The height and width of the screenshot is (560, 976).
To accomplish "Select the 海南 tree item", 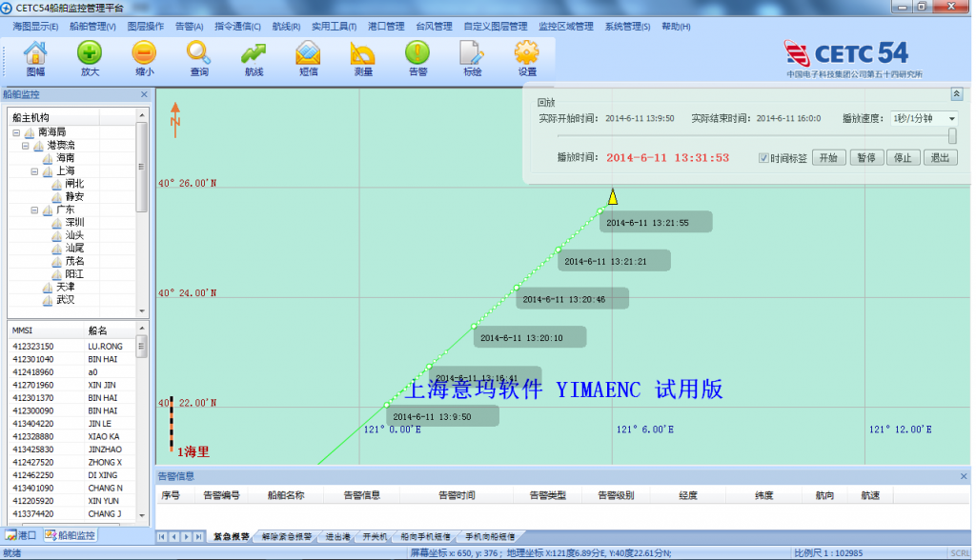I will click(66, 158).
